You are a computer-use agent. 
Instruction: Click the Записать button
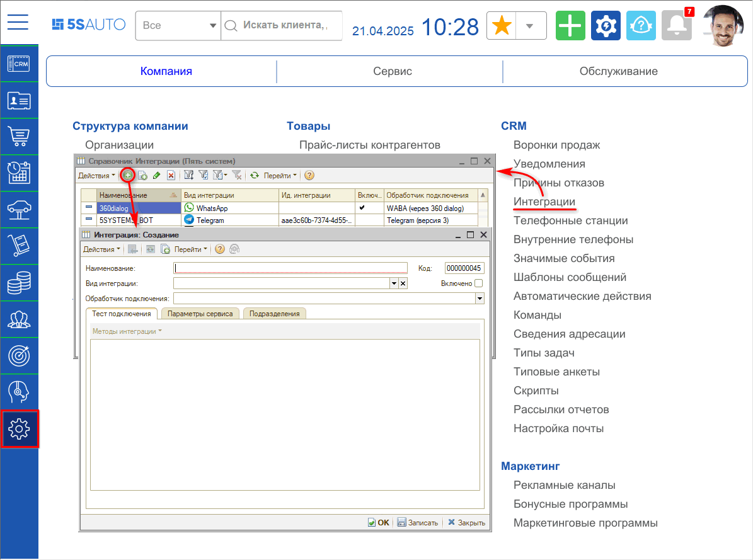point(418,522)
